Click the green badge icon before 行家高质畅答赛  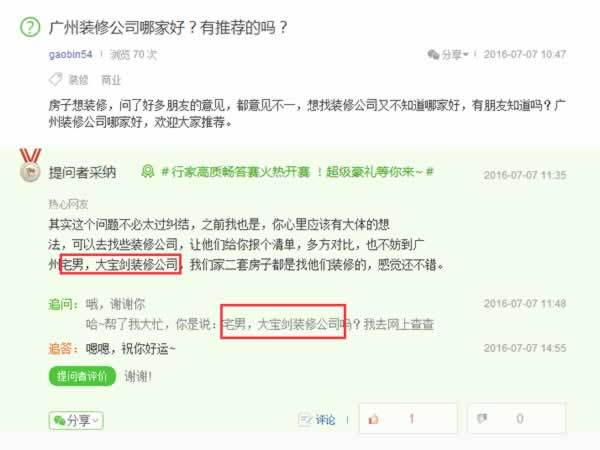[148, 171]
